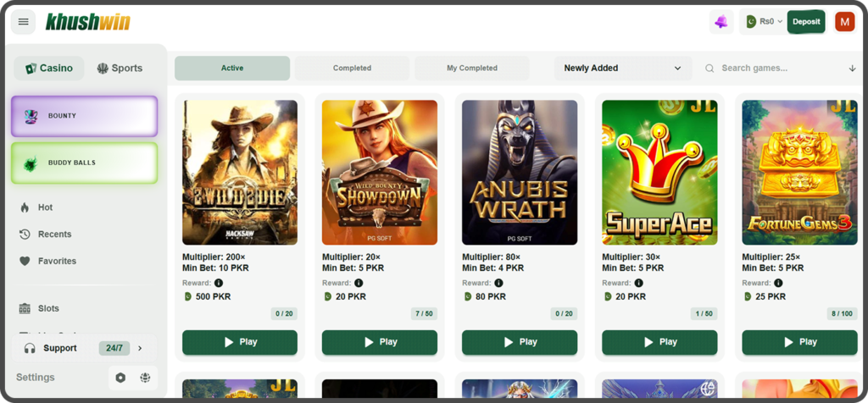This screenshot has width=868, height=403.
Task: Click coin icon beside 500 PKR
Action: coord(187,297)
